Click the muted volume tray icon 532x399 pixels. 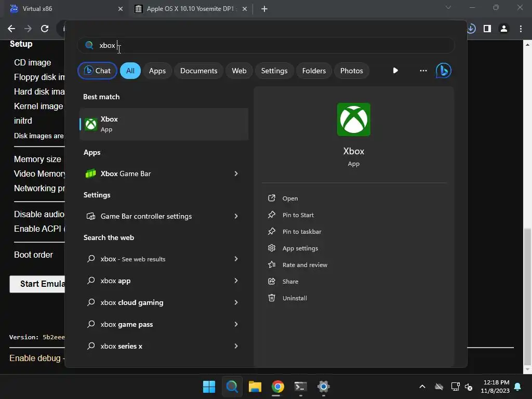469,387
